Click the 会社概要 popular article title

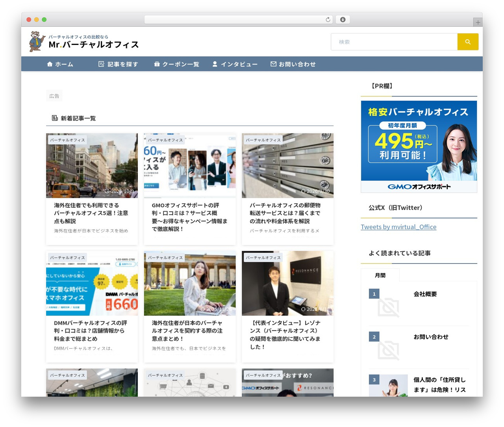point(425,294)
